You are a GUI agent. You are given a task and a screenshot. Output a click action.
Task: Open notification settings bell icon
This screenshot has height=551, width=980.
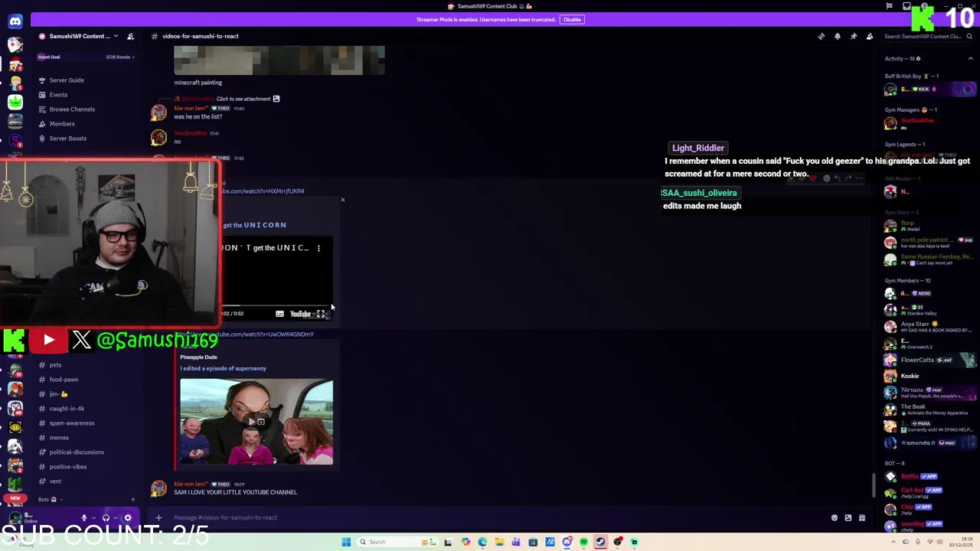[838, 36]
